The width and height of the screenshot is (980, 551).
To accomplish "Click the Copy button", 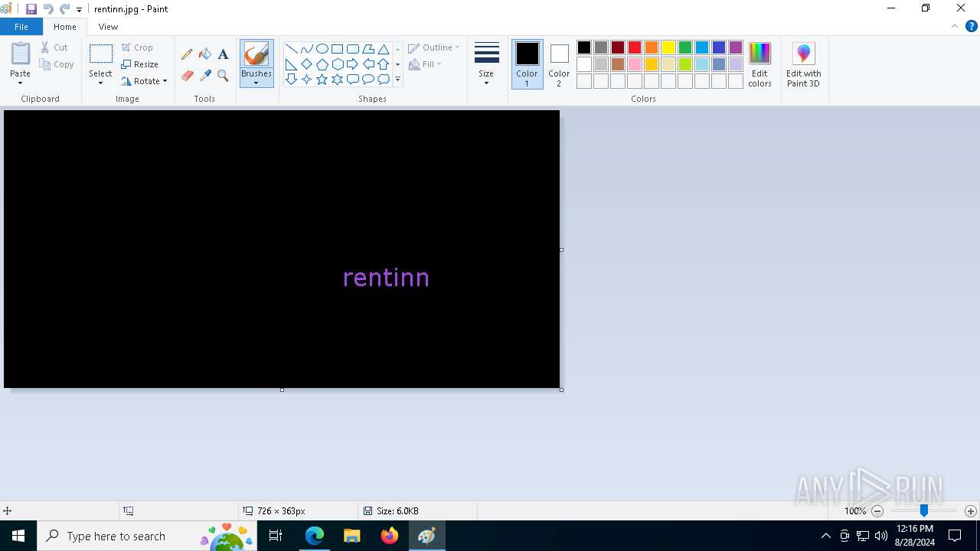I will coord(57,64).
